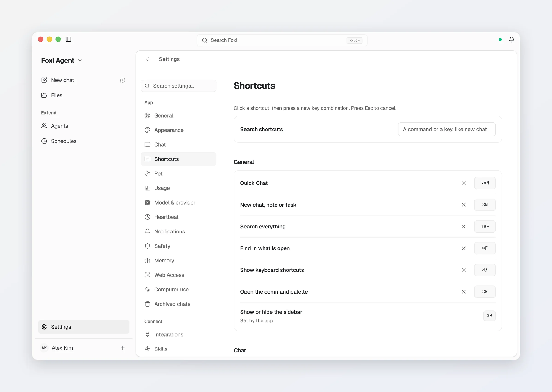View Archived chats

tap(178, 304)
